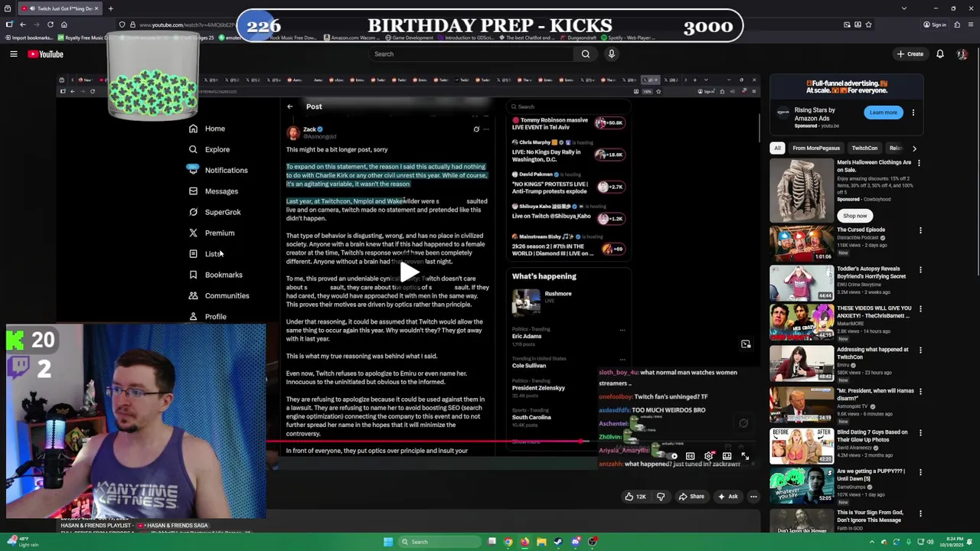Screen dimensions: 980x551
Task: Switch to theater mode
Action: click(x=727, y=456)
